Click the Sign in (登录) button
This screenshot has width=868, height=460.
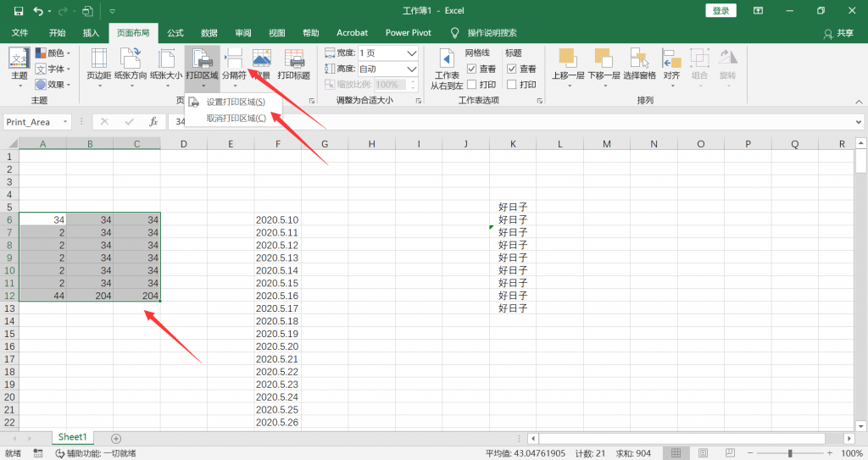(721, 10)
